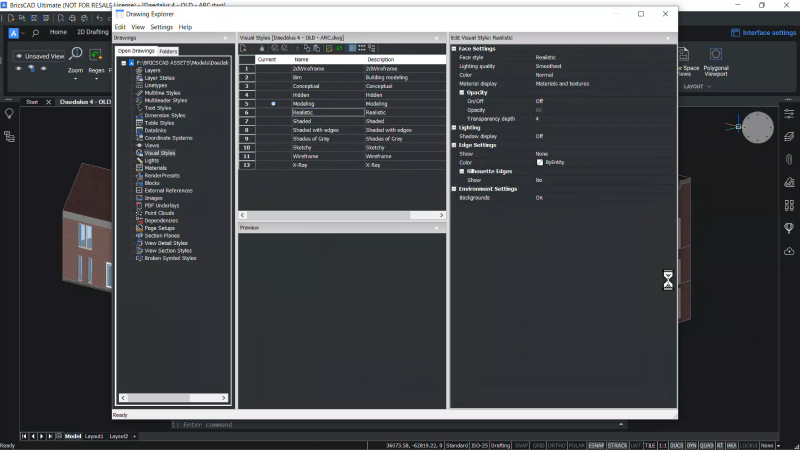
Task: Click the Print icon in BricsCAD toolbar
Action: pyautogui.click(x=72, y=18)
